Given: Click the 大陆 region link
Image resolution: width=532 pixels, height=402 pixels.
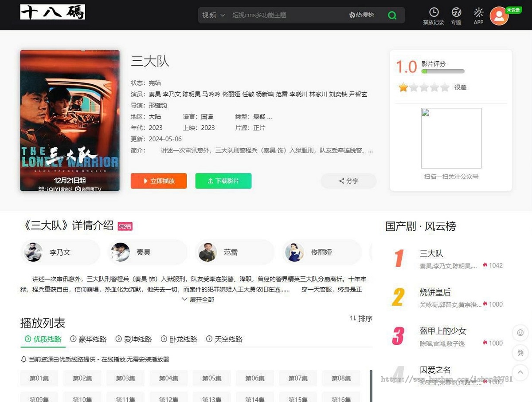Looking at the screenshot, I should (x=155, y=116).
